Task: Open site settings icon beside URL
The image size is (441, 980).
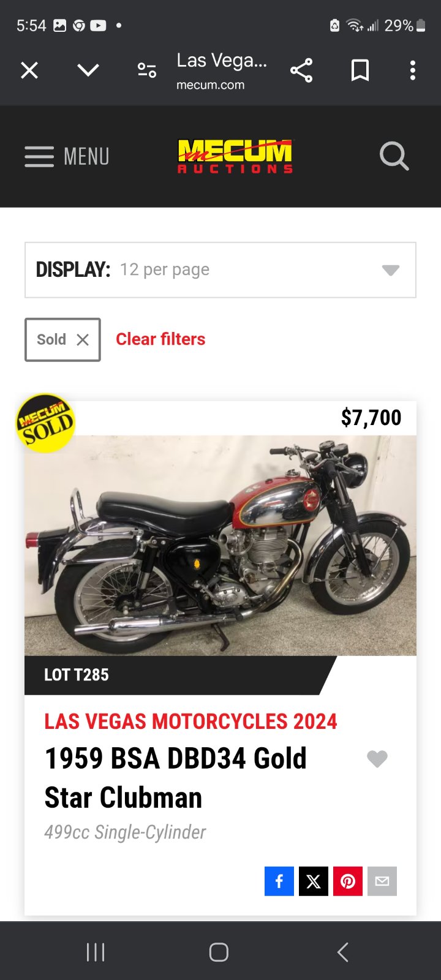Action: [147, 70]
